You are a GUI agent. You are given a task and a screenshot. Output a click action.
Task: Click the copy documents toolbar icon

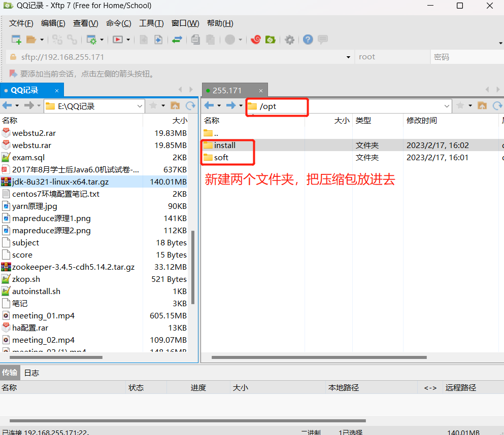pyautogui.click(x=195, y=40)
